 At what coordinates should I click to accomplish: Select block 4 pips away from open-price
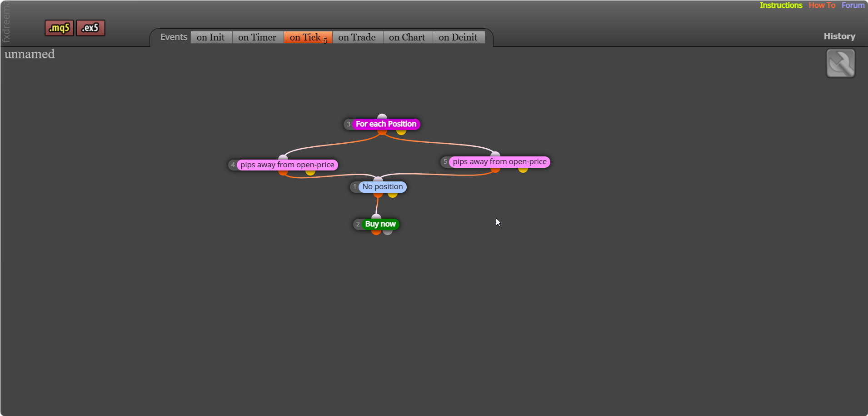[x=287, y=165]
